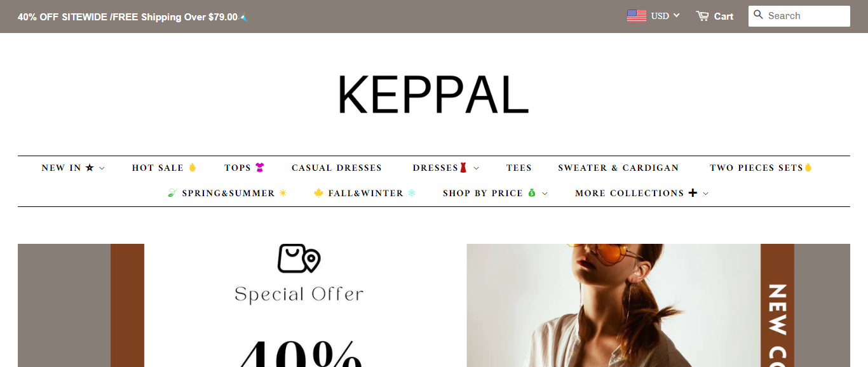868x367 pixels.
Task: Click the shopping bag location icon
Action: pos(299,258)
